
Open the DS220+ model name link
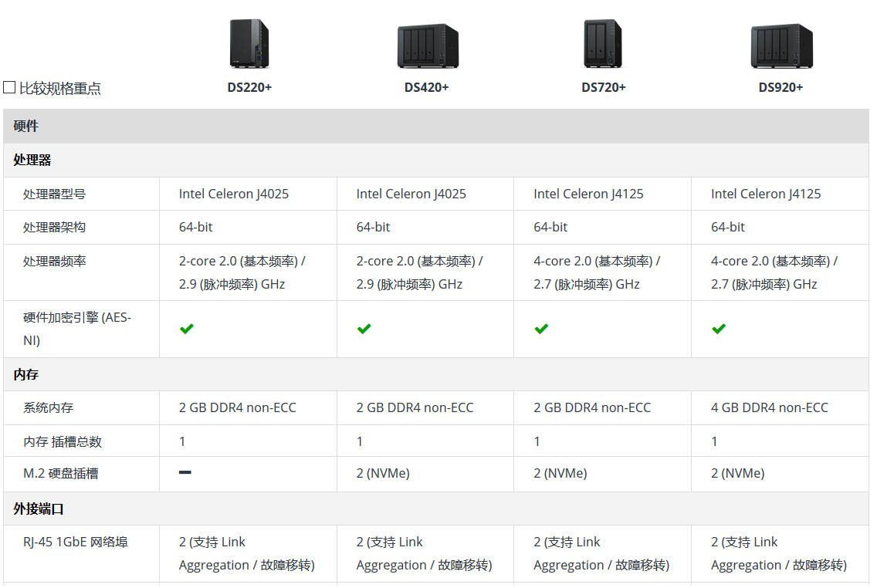[x=249, y=87]
